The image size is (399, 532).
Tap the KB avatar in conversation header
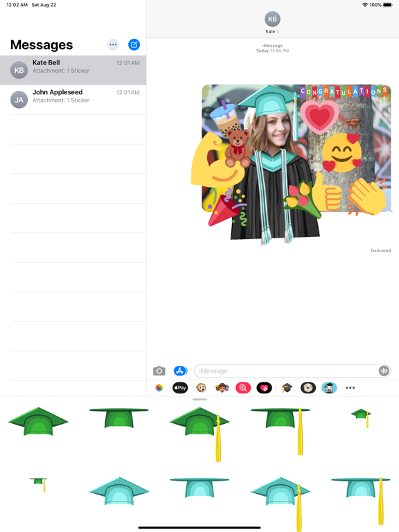[x=272, y=19]
